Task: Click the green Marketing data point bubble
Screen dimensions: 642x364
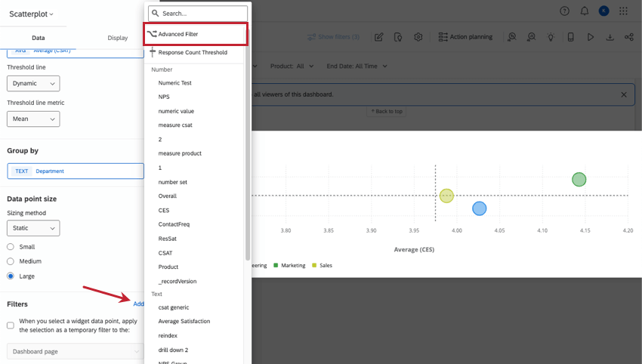Action: (579, 180)
